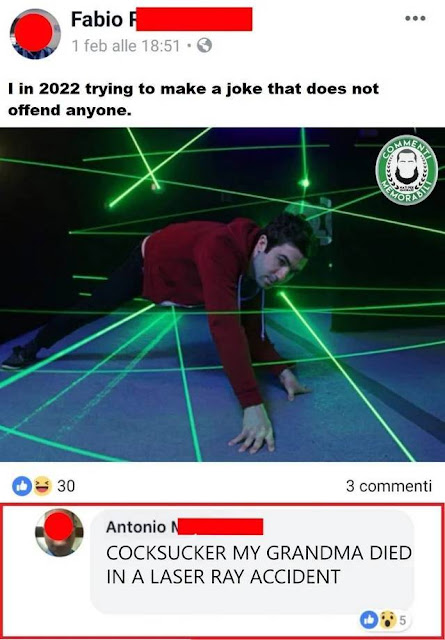This screenshot has width=445, height=640.
Task: Click the like icon on Antonio's comment
Action: (369, 620)
